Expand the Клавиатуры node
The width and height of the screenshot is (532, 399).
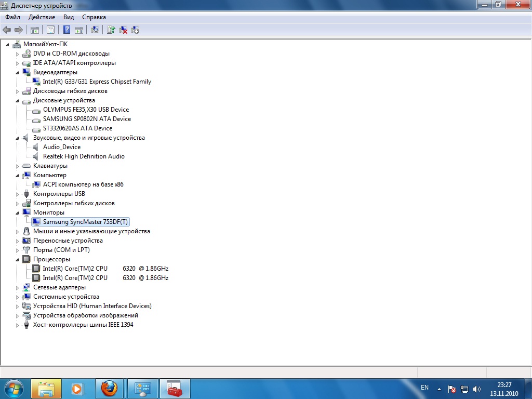[x=17, y=166]
